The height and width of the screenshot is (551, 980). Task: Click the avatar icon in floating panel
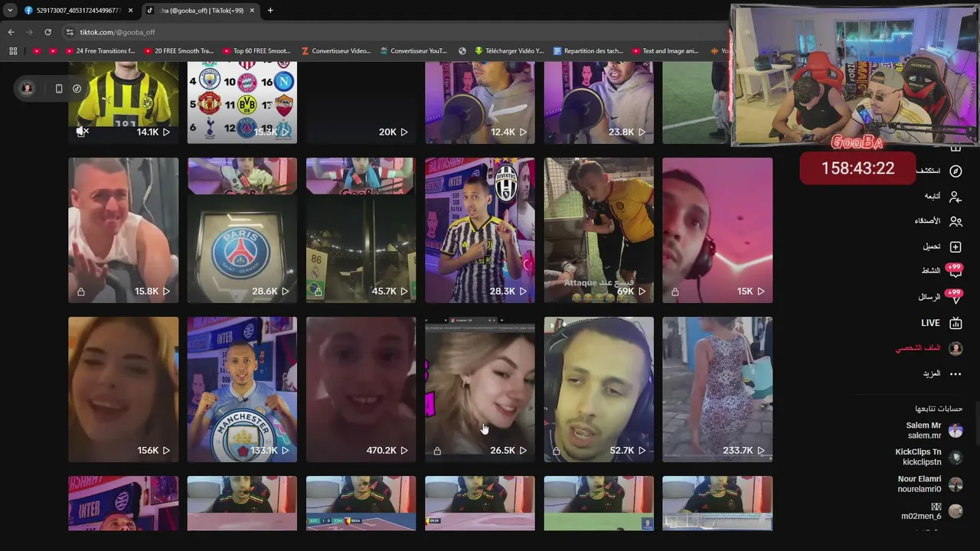pos(27,89)
